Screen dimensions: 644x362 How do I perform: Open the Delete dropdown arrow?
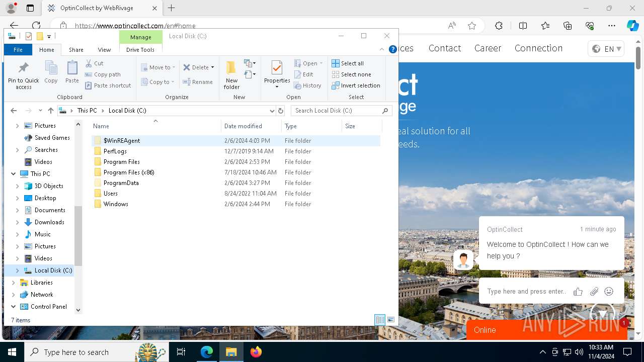212,67
